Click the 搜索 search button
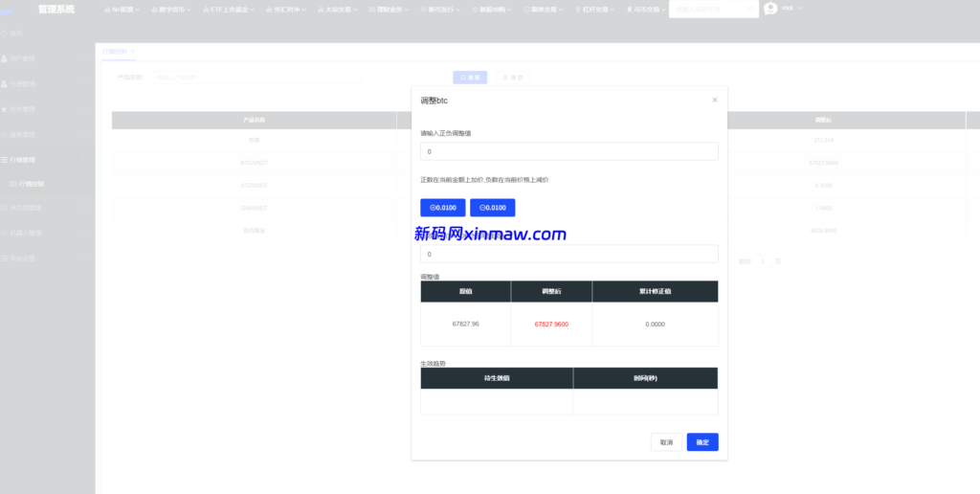980x494 pixels. coord(470,78)
